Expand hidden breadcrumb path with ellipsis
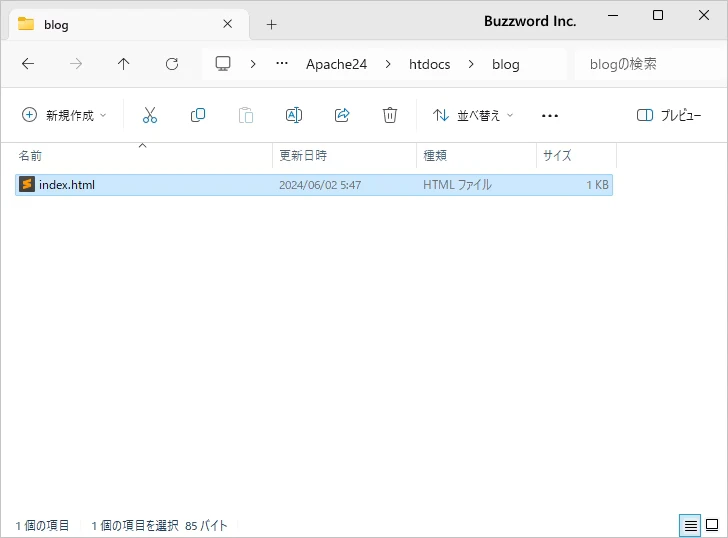728x538 pixels. (x=282, y=64)
